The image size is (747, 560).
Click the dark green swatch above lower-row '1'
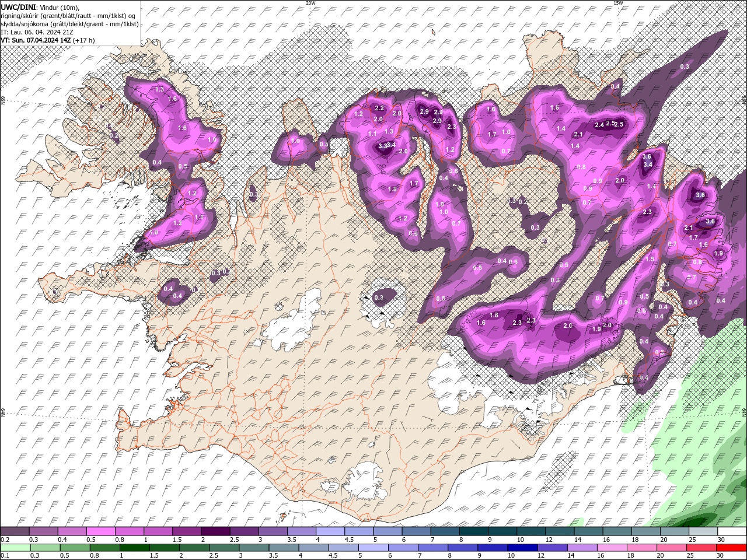[135, 548]
